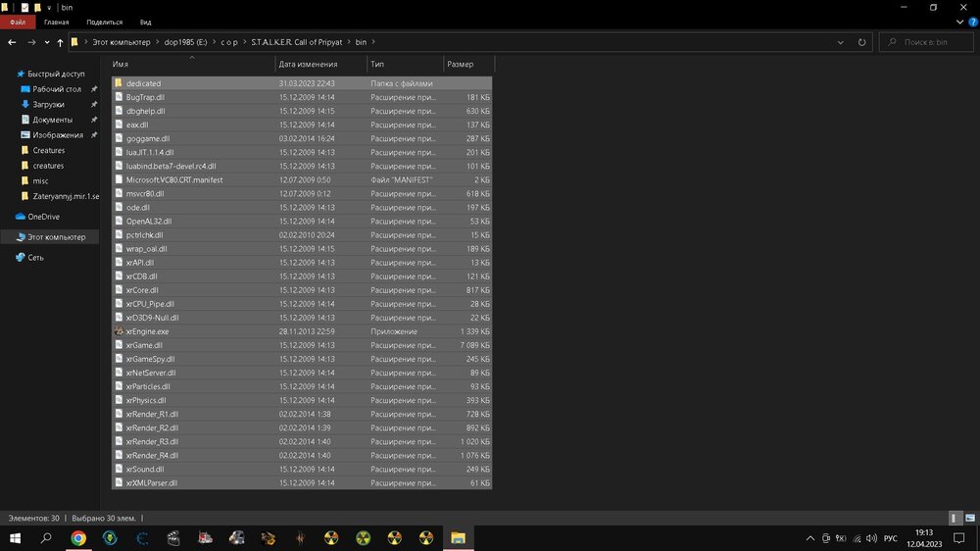Refresh the bin folder view
Image resolution: width=980 pixels, height=551 pixels.
click(x=861, y=42)
